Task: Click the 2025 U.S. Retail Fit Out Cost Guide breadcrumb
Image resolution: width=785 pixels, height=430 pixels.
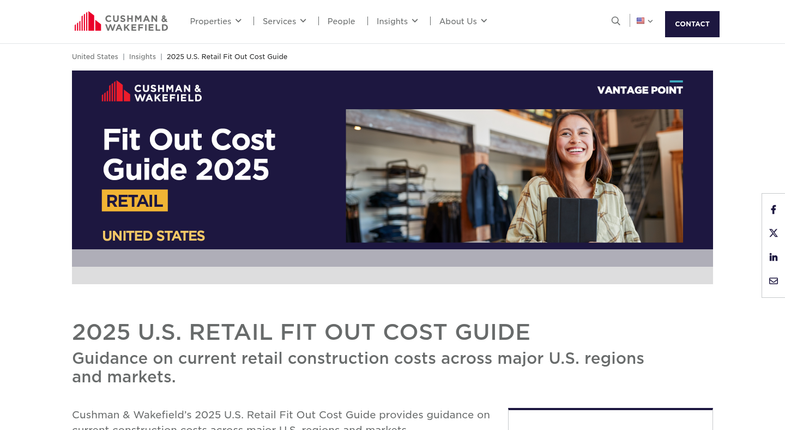Action: (227, 57)
